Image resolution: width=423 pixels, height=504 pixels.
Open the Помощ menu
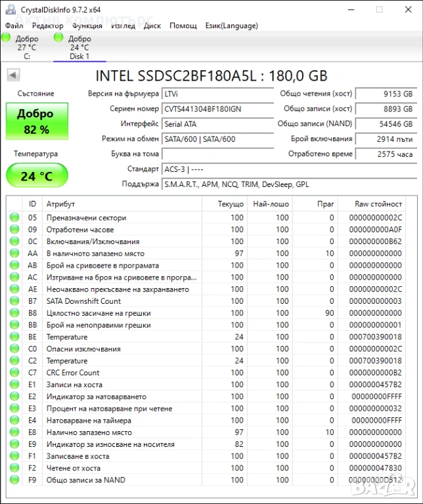click(183, 26)
